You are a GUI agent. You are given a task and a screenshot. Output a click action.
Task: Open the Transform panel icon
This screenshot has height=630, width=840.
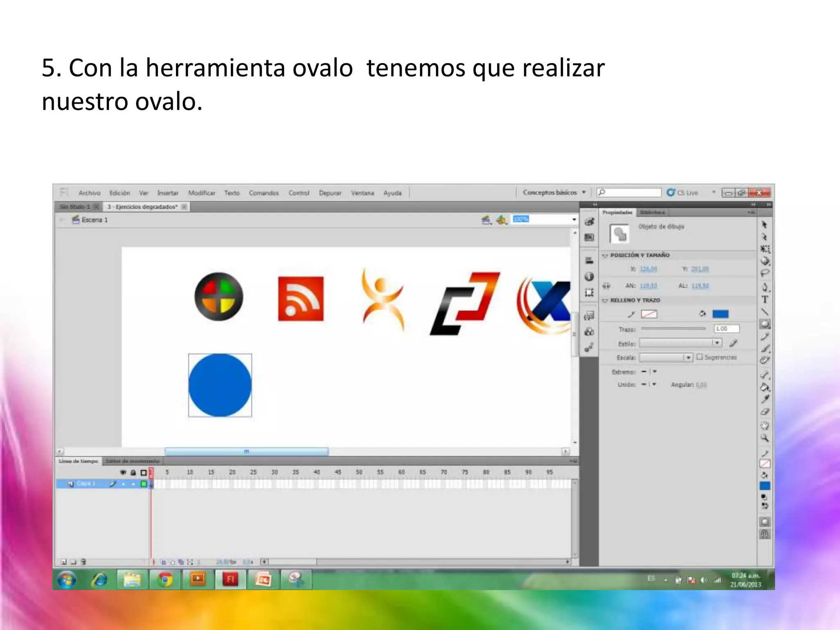(x=589, y=293)
